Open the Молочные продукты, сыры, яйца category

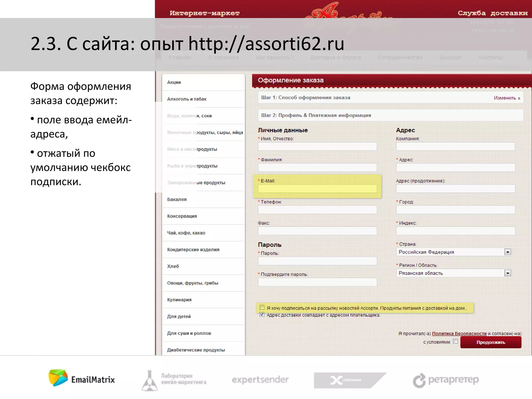[x=203, y=132]
